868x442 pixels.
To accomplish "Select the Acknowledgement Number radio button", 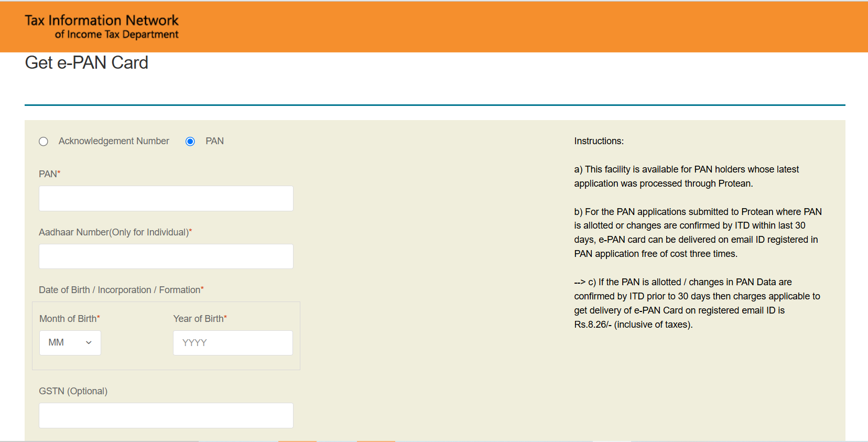I will tap(44, 142).
